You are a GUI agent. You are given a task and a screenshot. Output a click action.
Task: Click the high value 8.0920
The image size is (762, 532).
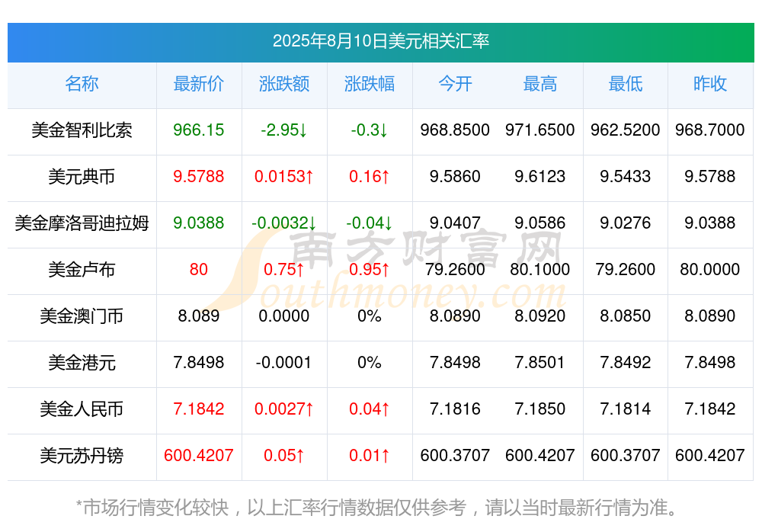click(540, 316)
